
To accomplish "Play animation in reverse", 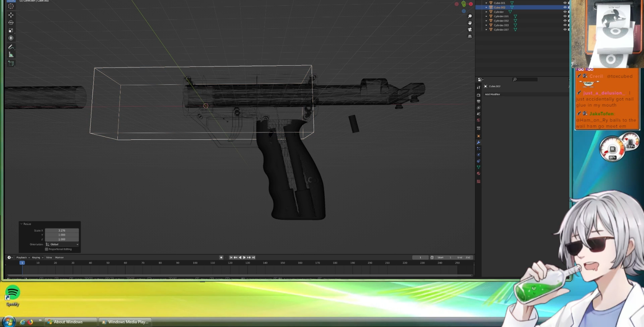I will click(x=240, y=257).
